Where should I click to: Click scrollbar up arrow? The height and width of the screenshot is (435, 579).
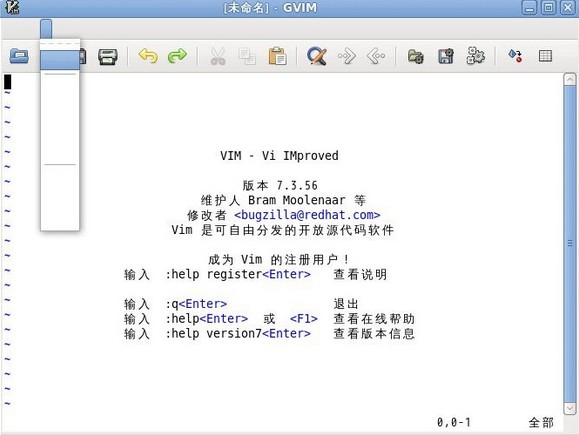[x=570, y=79]
